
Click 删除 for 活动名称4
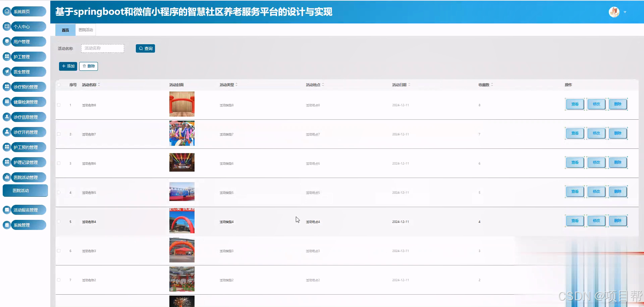[x=618, y=221]
